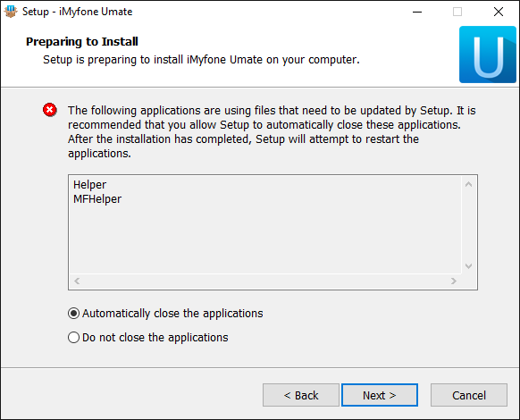Click the Setup - iMyfone Umate title text

pos(77,12)
